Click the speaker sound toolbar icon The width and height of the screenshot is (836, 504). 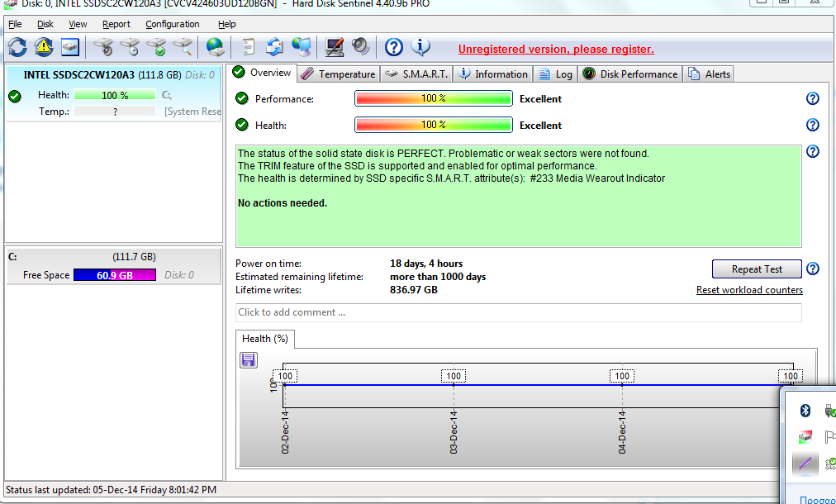pyautogui.click(x=361, y=47)
